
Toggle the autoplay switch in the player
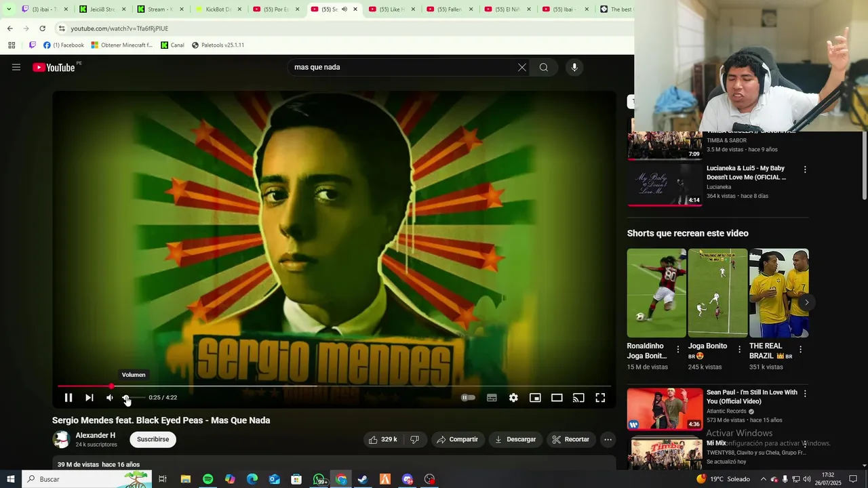tap(468, 398)
